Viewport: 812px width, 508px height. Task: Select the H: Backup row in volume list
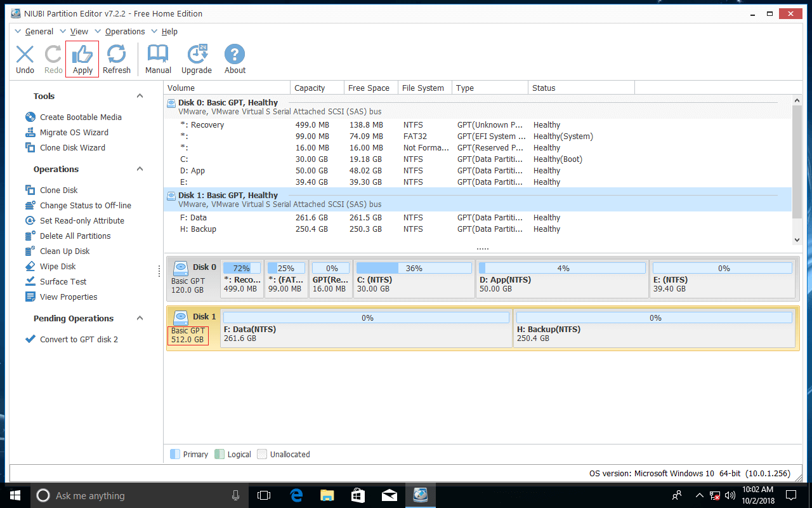(x=199, y=229)
